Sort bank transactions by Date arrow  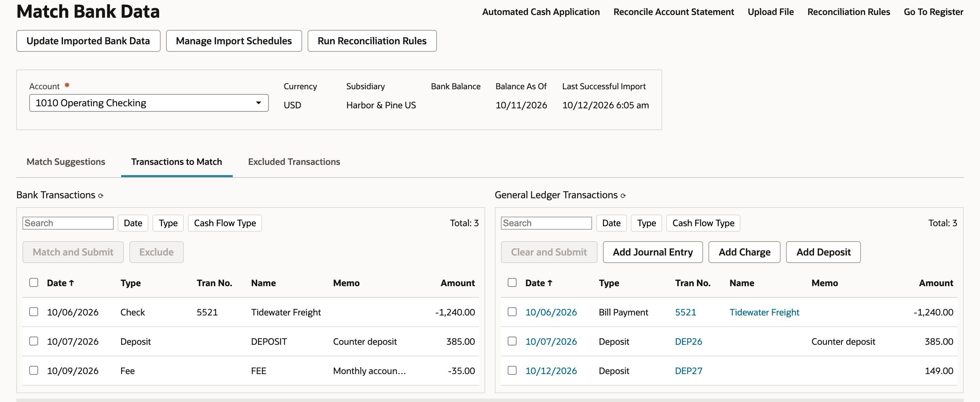71,283
